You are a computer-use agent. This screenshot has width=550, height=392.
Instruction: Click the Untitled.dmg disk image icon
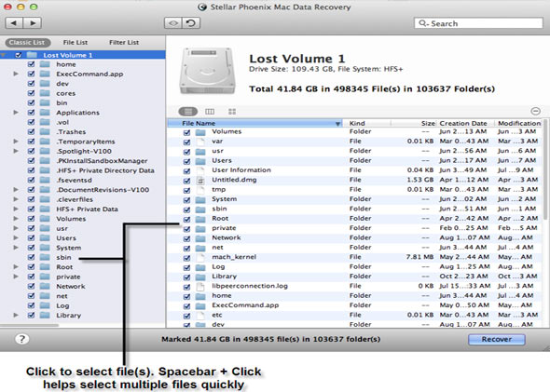click(x=200, y=180)
